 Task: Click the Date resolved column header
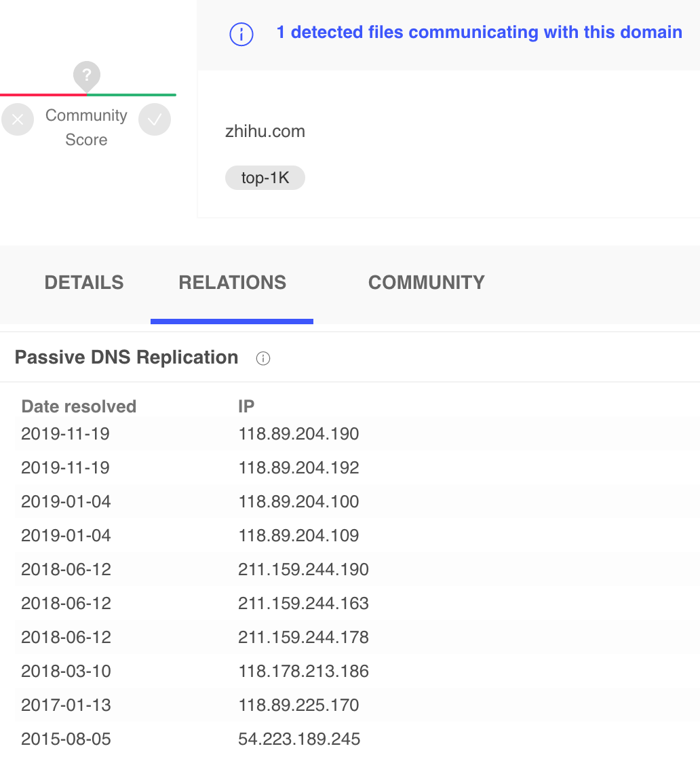point(79,406)
